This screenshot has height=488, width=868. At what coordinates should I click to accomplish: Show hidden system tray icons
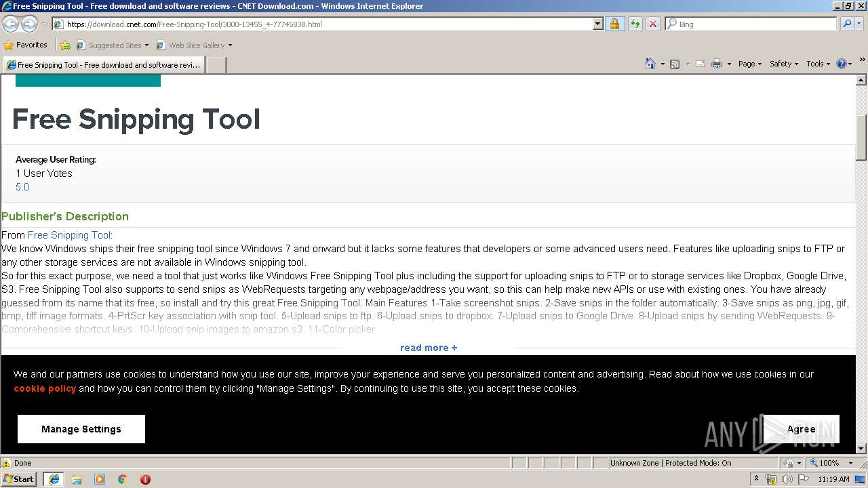756,479
